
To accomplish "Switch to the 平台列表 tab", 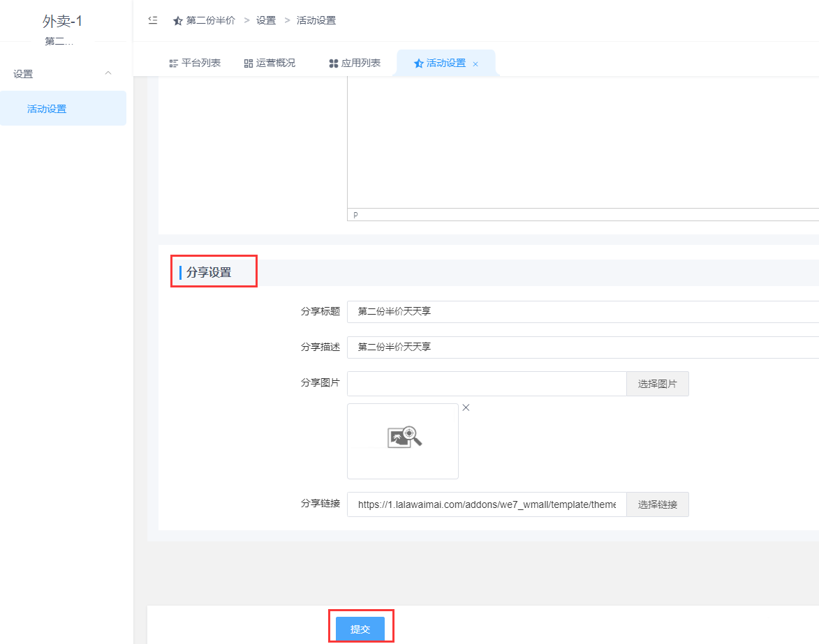I will (x=195, y=63).
